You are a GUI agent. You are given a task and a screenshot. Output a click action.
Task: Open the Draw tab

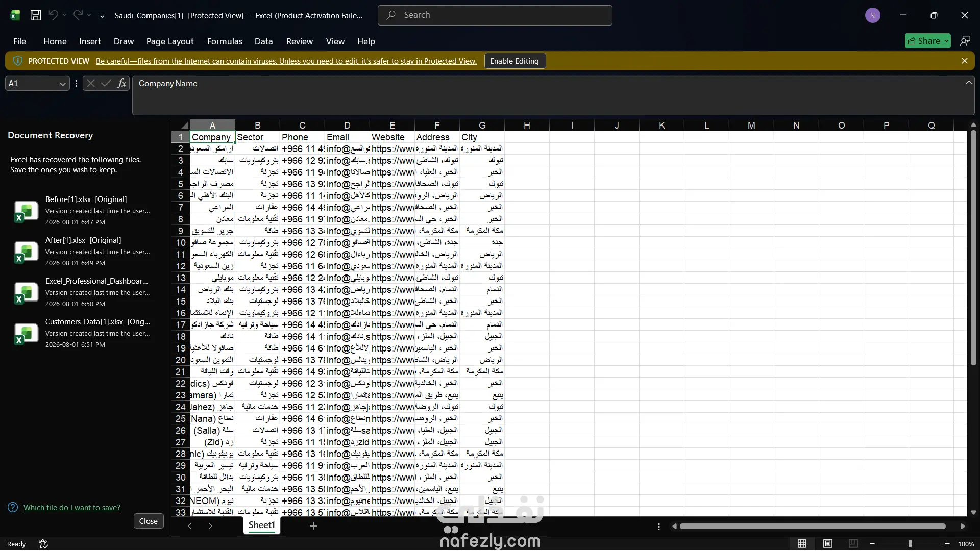click(x=124, y=41)
